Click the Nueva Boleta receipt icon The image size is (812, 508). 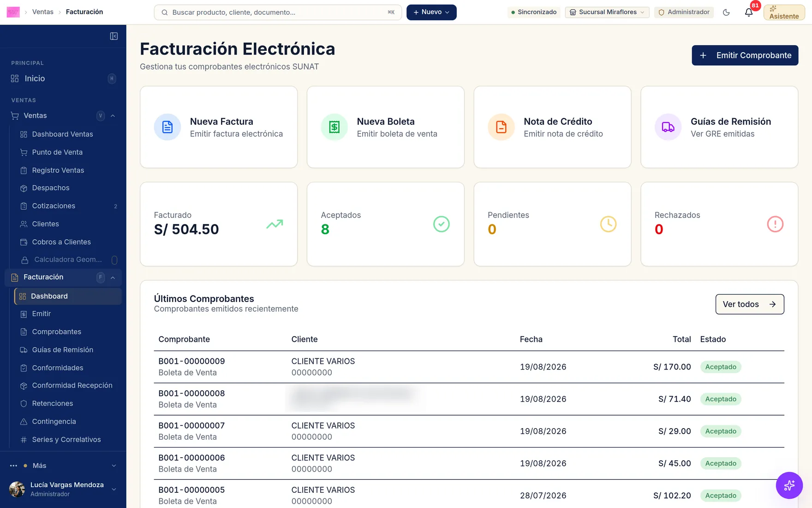tap(334, 127)
